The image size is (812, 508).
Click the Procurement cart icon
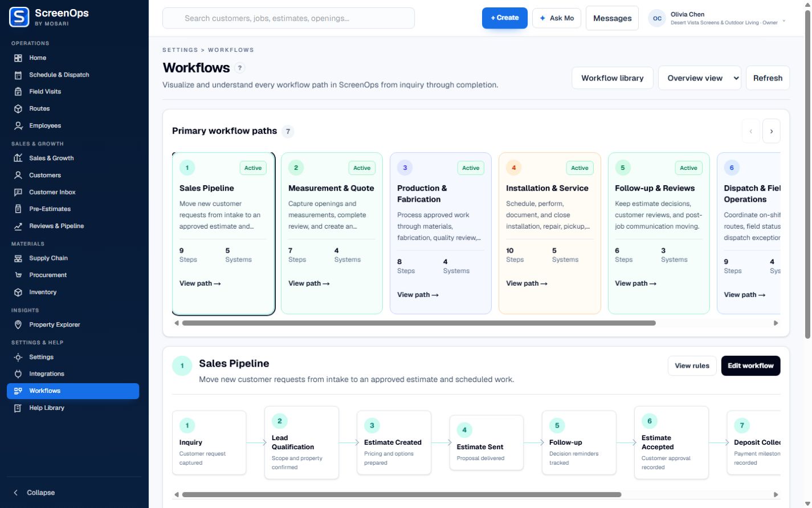[x=18, y=275]
